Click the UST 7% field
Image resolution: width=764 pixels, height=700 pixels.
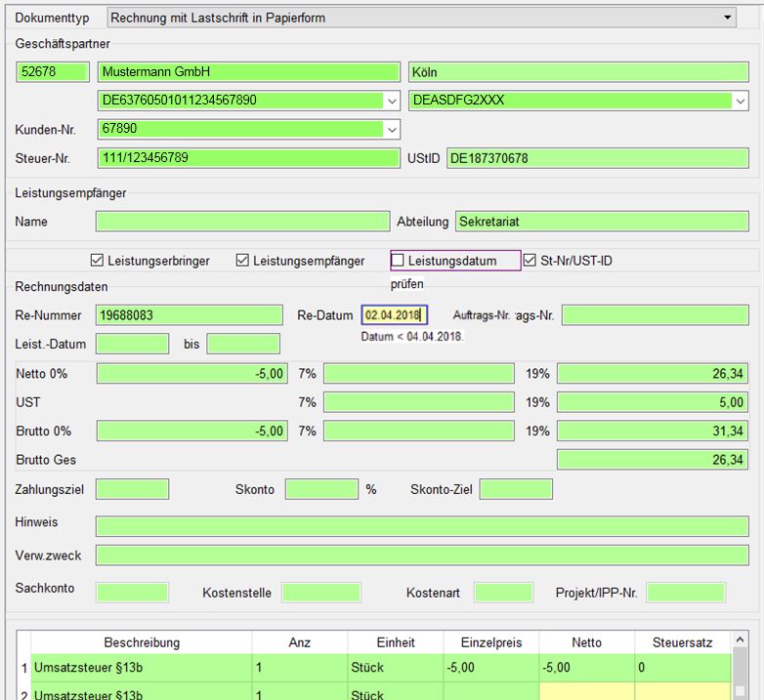coord(419,402)
